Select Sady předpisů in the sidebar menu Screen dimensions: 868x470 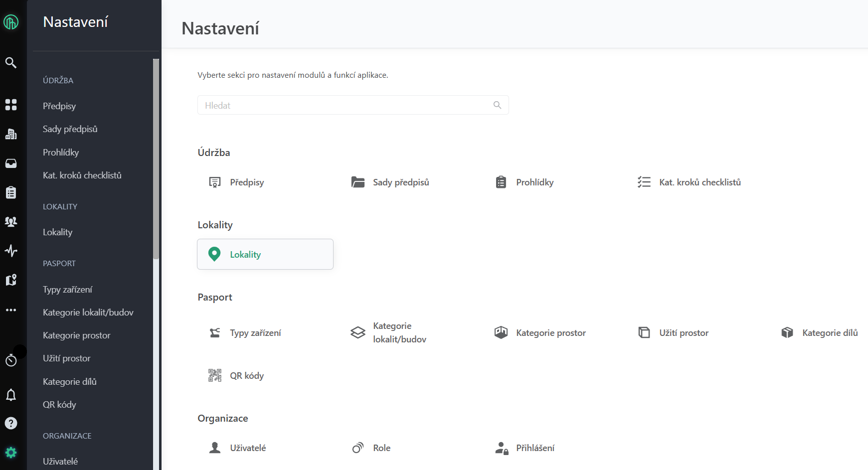[x=70, y=129]
